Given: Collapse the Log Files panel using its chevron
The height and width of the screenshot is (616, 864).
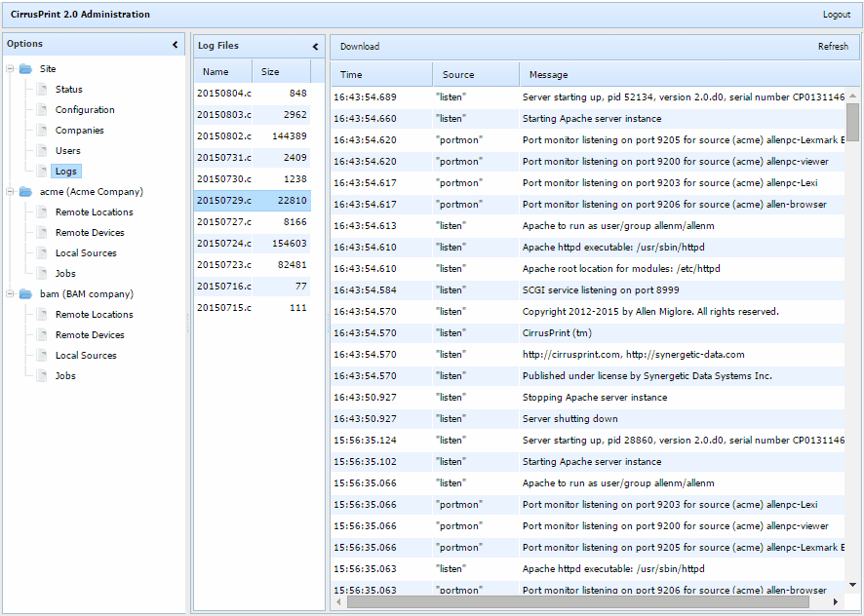Looking at the screenshot, I should click(314, 45).
